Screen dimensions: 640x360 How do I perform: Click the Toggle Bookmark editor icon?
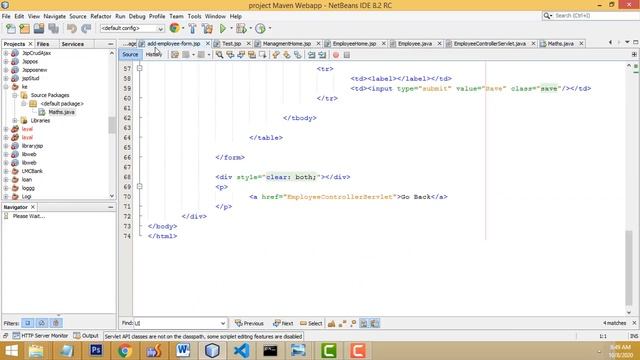tap(298, 55)
